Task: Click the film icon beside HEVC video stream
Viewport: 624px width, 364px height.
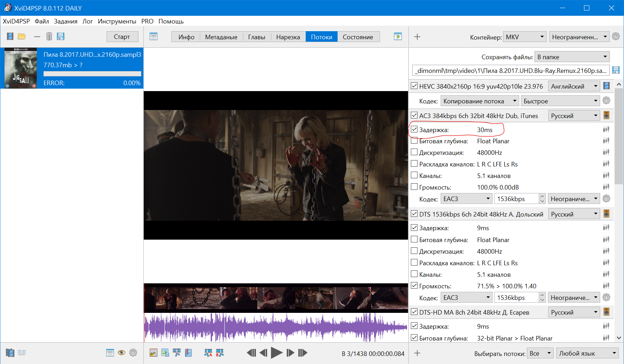Action: coord(606,86)
